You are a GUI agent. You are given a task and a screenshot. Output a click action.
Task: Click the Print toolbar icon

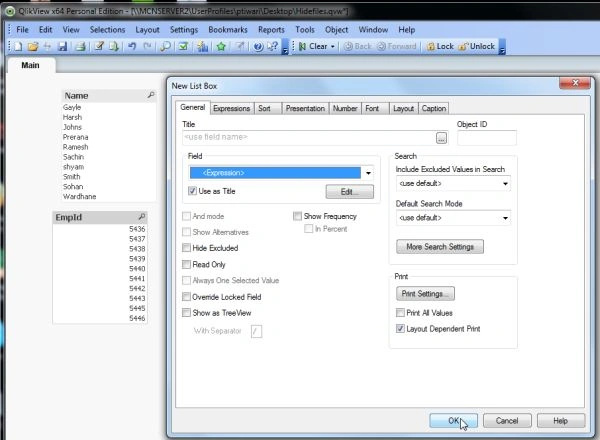80,46
